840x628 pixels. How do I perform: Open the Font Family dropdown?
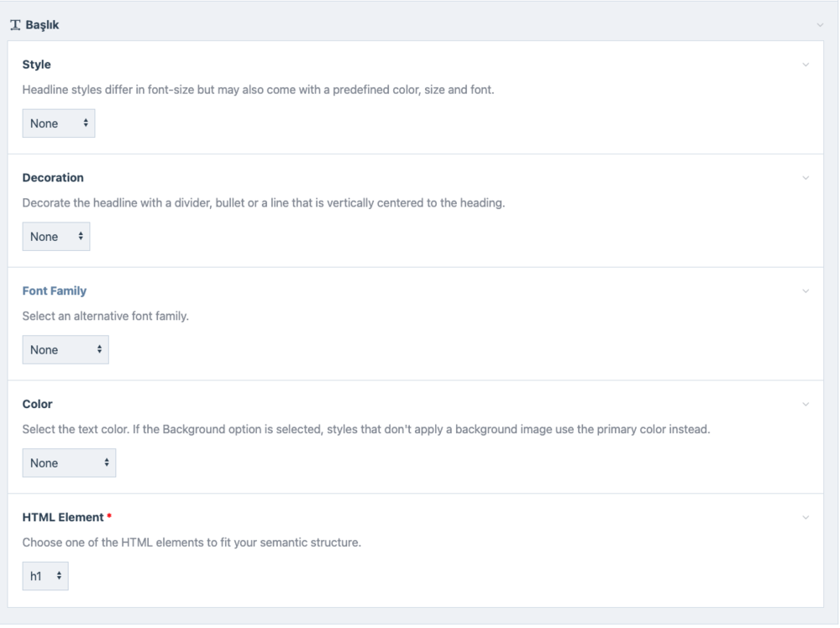[x=66, y=350]
